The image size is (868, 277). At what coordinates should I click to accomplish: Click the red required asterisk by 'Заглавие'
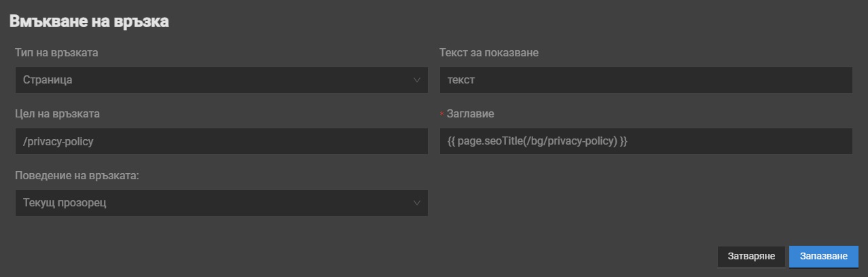coord(442,115)
